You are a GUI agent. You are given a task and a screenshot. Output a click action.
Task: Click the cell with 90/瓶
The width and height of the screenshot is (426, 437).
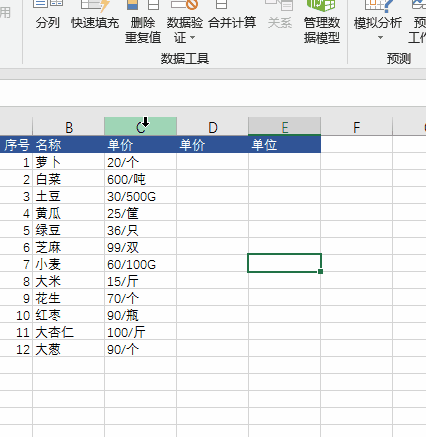[x=140, y=315]
